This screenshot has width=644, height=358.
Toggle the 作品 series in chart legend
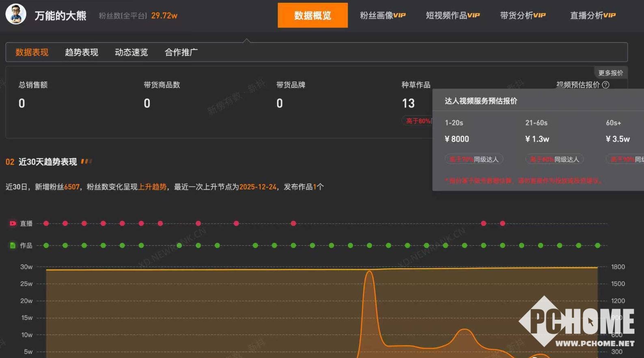[x=26, y=246]
